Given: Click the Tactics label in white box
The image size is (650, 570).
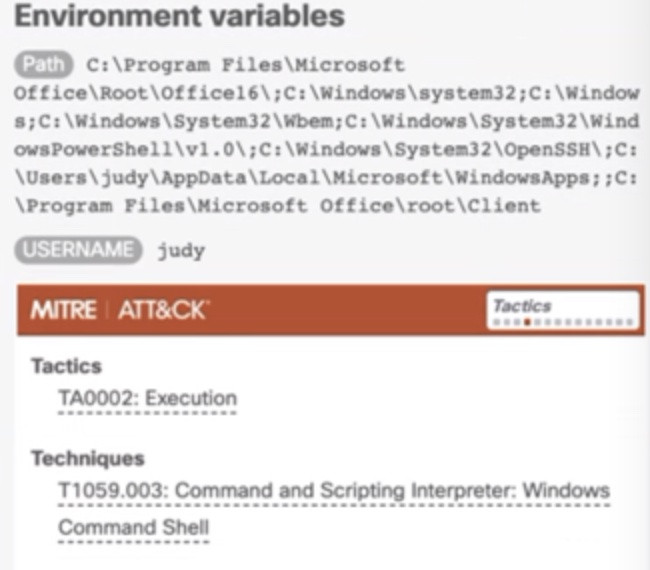Looking at the screenshot, I should [522, 306].
